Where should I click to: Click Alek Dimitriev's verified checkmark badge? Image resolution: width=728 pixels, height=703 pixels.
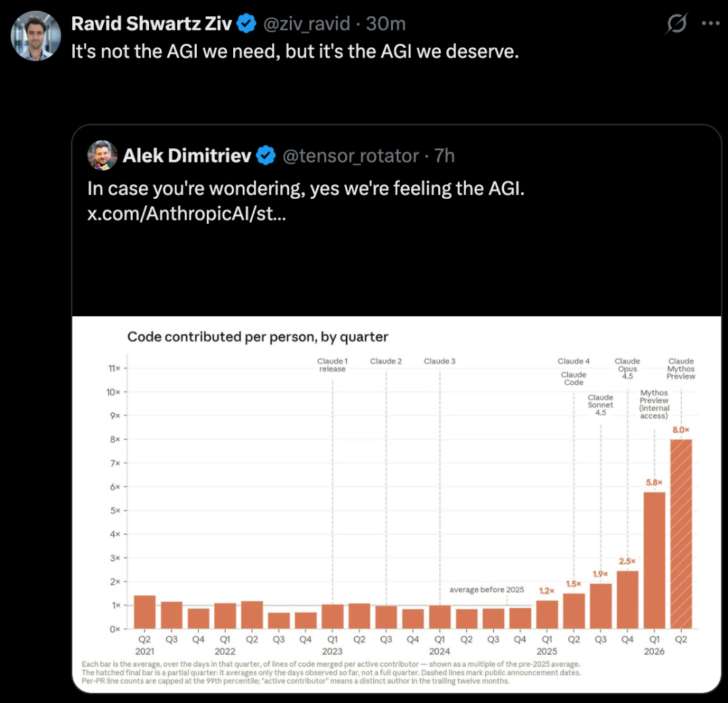266,156
